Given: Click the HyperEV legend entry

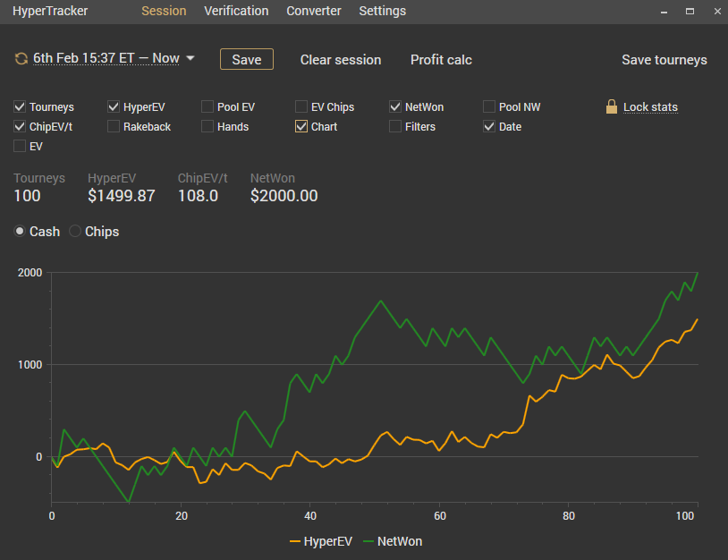Looking at the screenshot, I should click(321, 541).
